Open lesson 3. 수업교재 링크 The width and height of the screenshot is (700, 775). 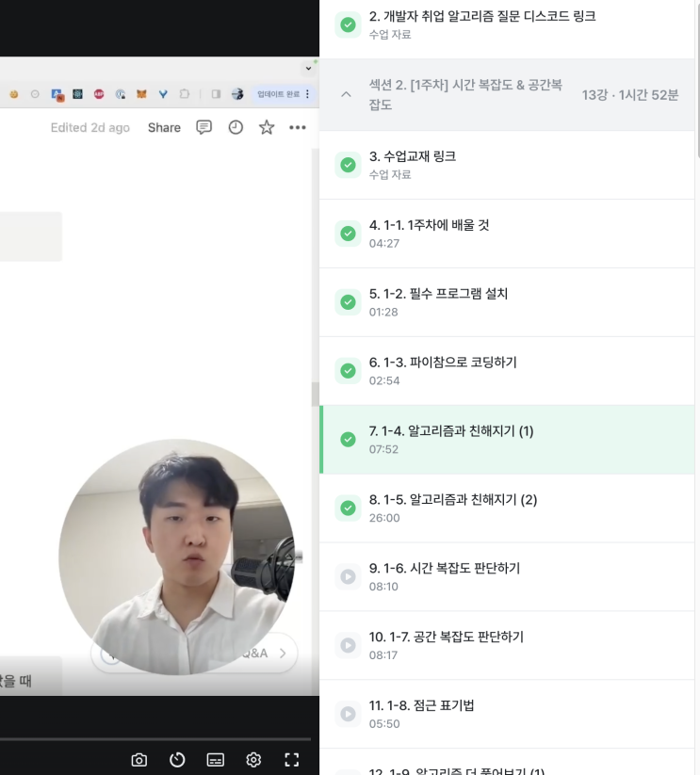tap(507, 165)
